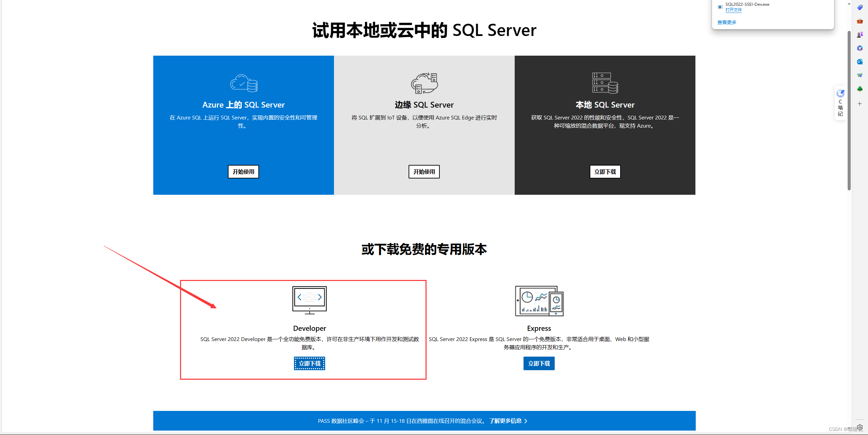Screen dimensions: 868x435
Task: Open the C笔记 floating note widget
Action: [x=840, y=103]
